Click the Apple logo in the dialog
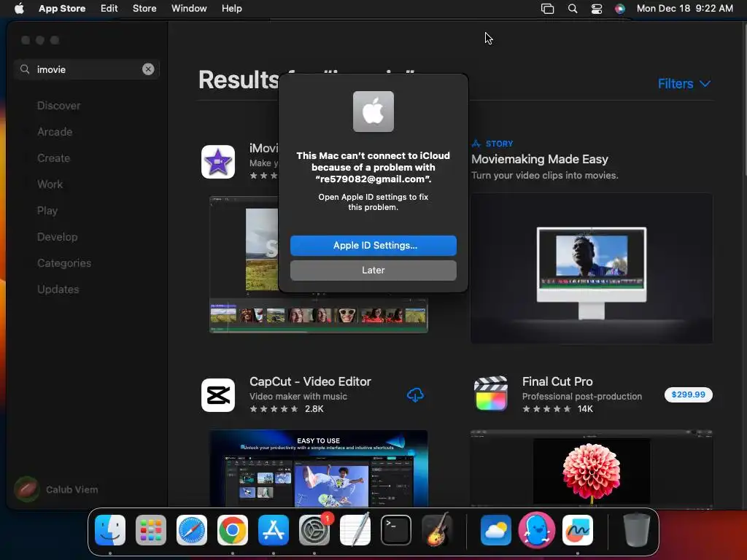747x560 pixels. click(x=373, y=112)
